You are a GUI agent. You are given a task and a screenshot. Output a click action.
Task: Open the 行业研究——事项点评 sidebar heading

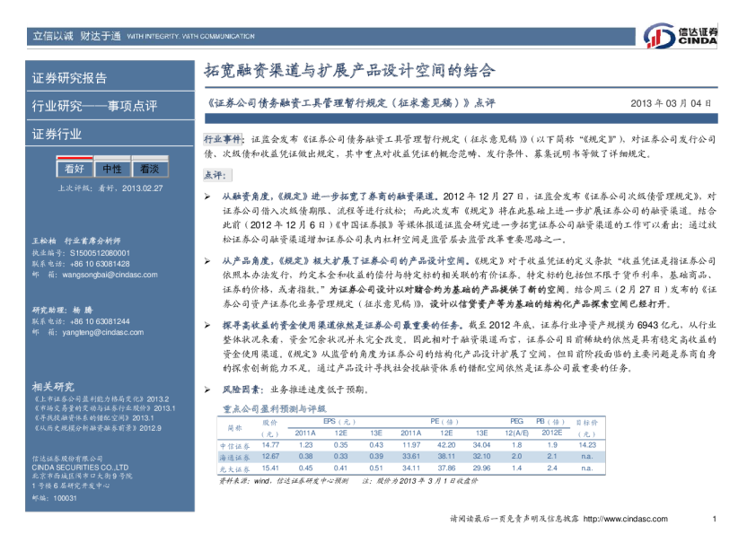tap(94, 106)
